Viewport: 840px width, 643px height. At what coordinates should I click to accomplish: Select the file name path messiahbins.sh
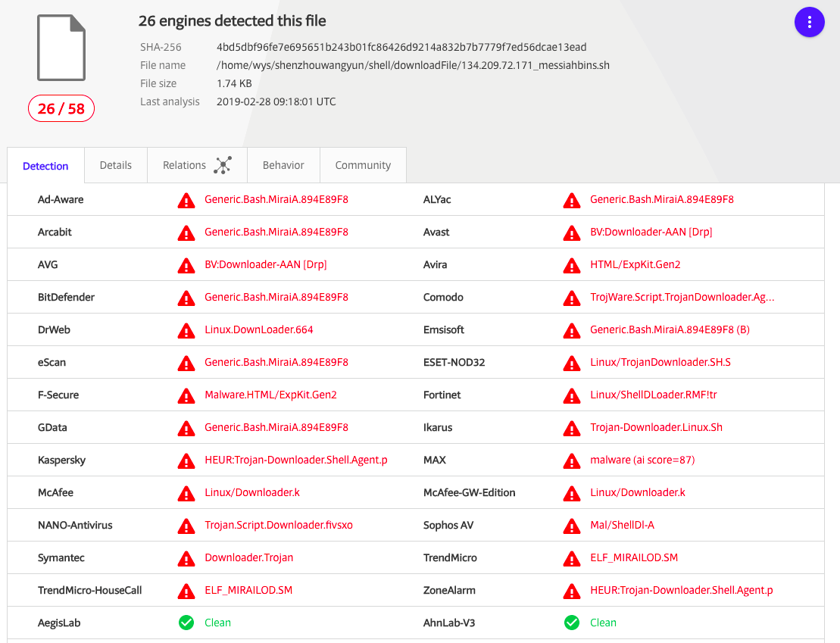tap(413, 65)
